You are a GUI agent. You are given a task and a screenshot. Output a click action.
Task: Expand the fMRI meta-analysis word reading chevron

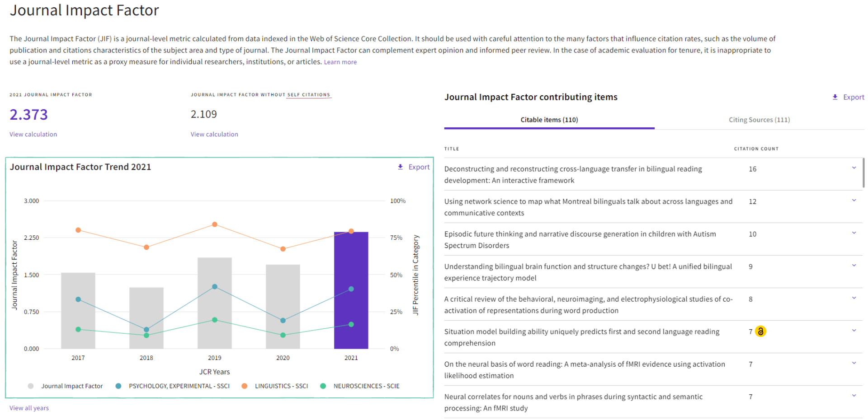pos(854,363)
